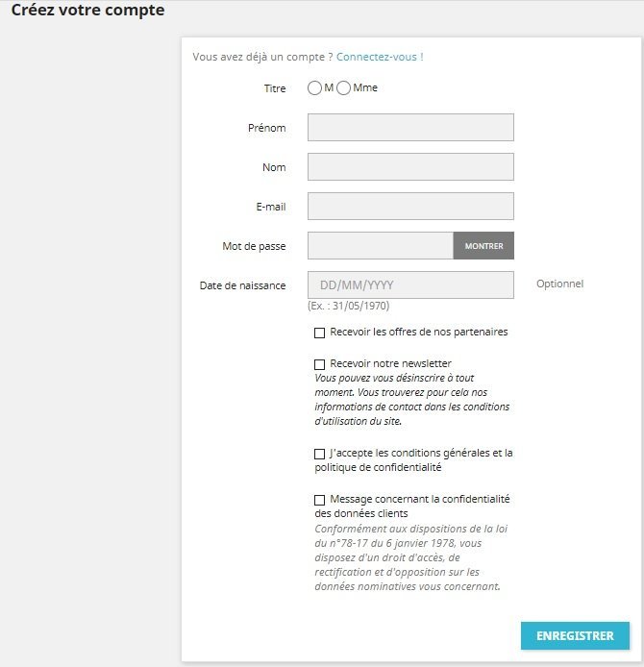Tick the newsletter subscription checkbox
This screenshot has height=667, width=644.
pyautogui.click(x=320, y=364)
